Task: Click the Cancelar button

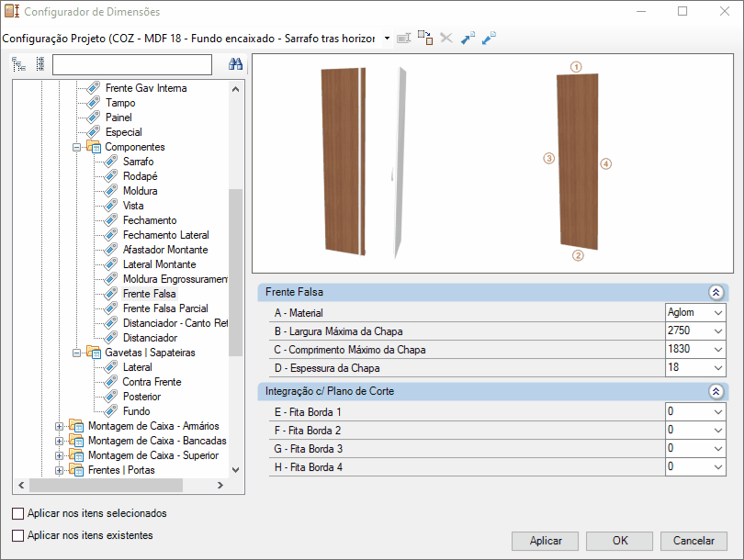Action: (693, 541)
